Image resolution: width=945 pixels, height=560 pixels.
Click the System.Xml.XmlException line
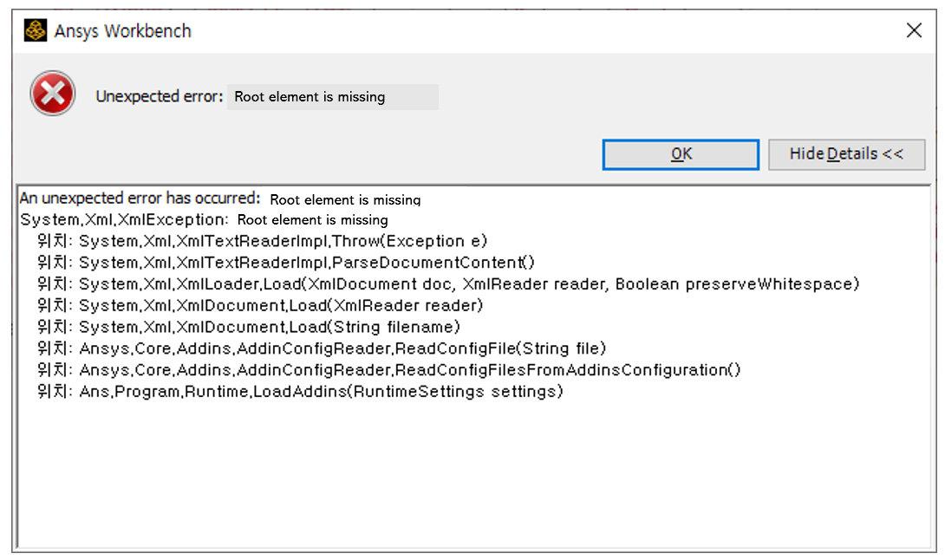[205, 219]
